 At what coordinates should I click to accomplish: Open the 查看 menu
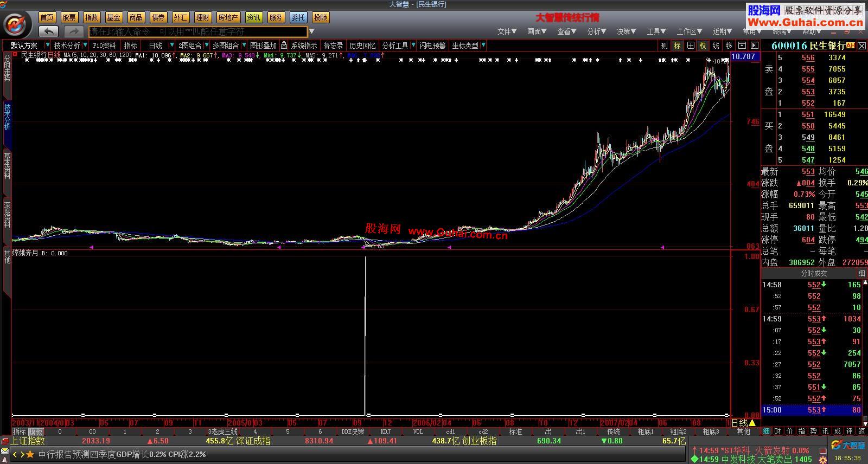pyautogui.click(x=566, y=31)
